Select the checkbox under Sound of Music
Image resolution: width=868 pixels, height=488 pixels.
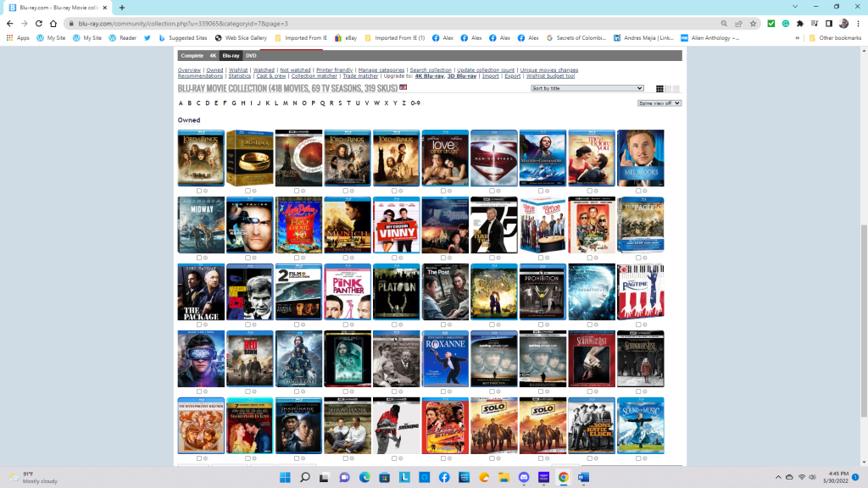[637, 458]
